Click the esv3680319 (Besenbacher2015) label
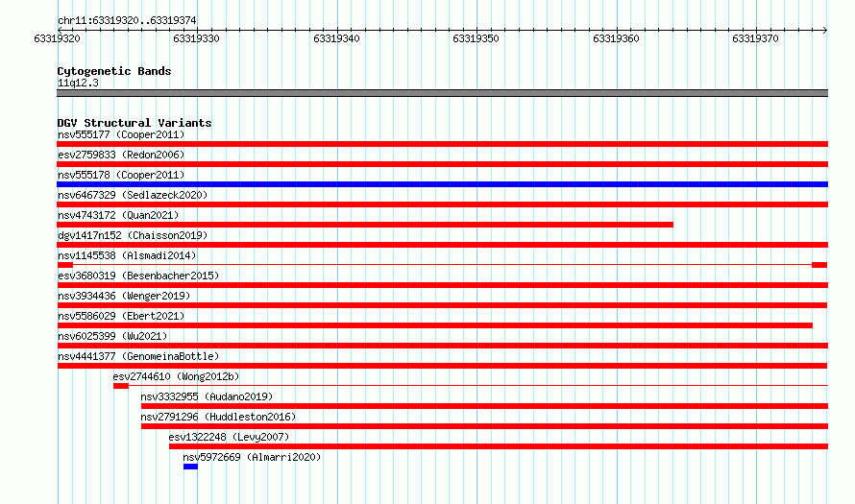Viewport: 855px width, 504px height. tap(138, 276)
